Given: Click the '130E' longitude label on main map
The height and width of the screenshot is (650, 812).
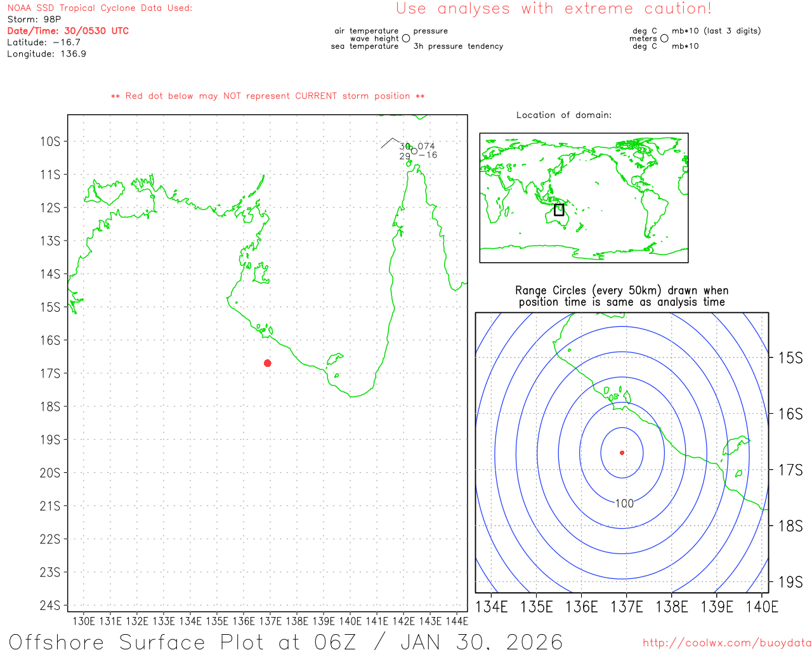Looking at the screenshot, I should [x=84, y=621].
